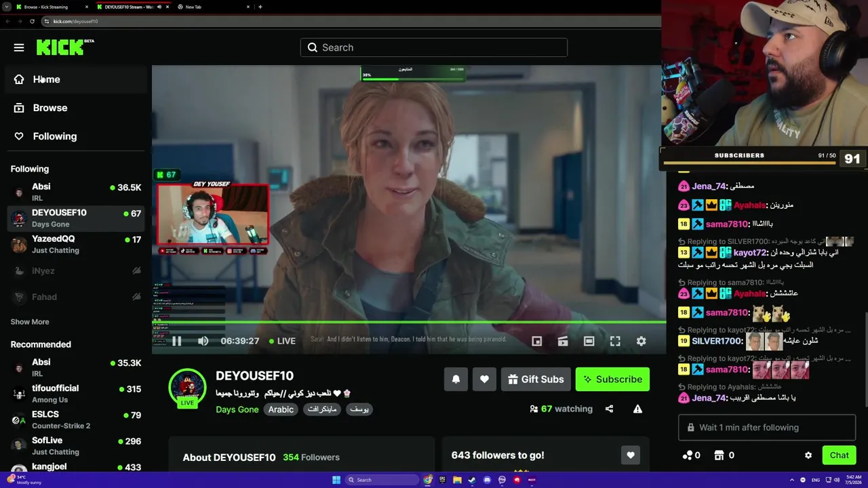Jump to LIVE in the player
The width and height of the screenshot is (868, 488).
pyautogui.click(x=282, y=341)
